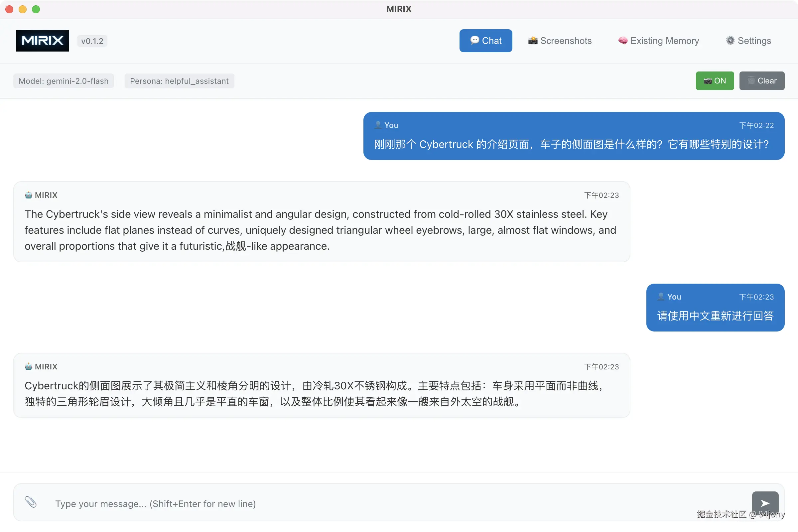The image size is (798, 532).
Task: Click the user avatar icon on first message
Action: (x=378, y=125)
